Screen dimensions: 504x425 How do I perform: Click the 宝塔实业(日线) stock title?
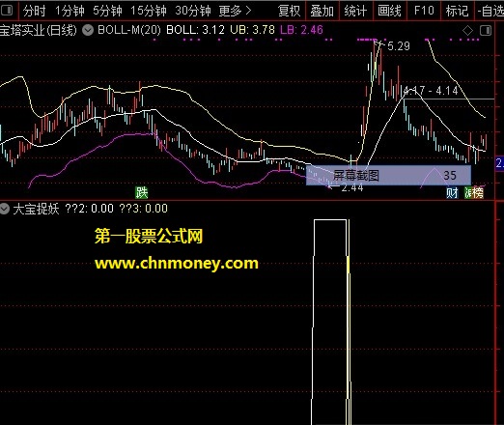(39, 30)
